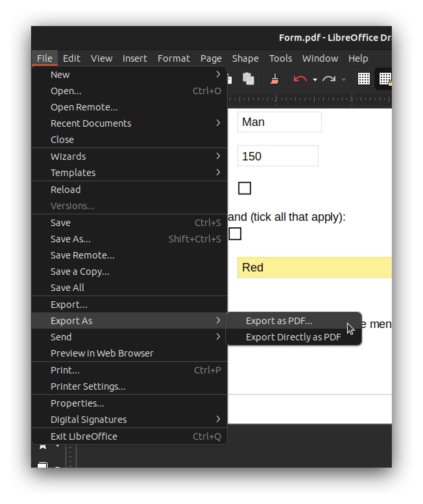Tick the checkbox under 'tick all that apply'
The height and width of the screenshot is (504, 423).
[x=235, y=233]
